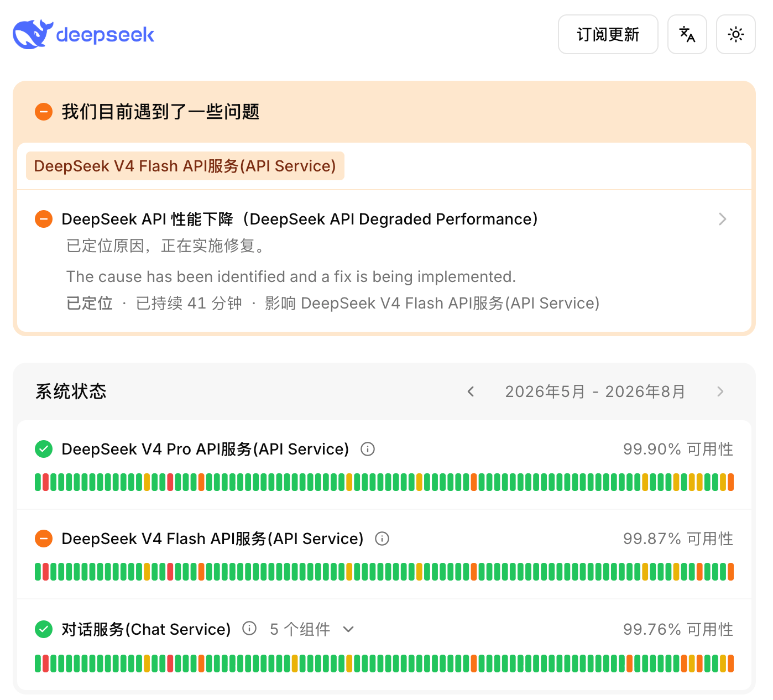
Task: Click the 对话服务(Chat Service) component name
Action: point(146,629)
